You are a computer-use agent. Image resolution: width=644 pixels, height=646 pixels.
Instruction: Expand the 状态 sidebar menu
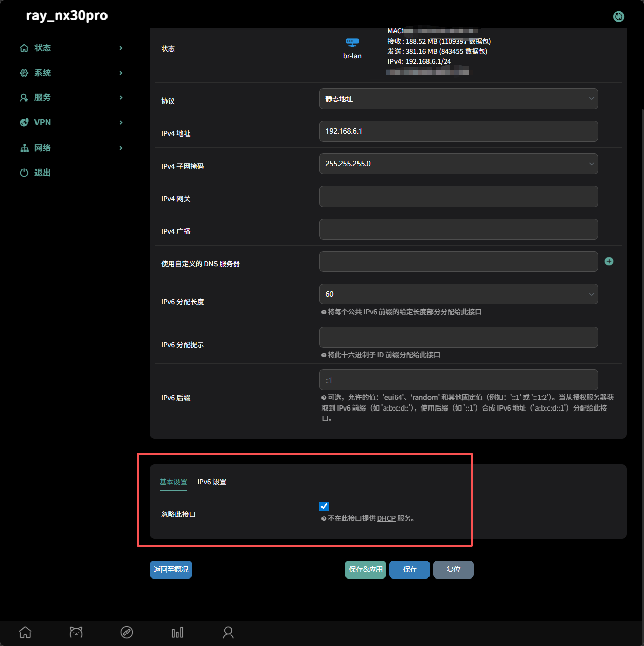(x=71, y=48)
